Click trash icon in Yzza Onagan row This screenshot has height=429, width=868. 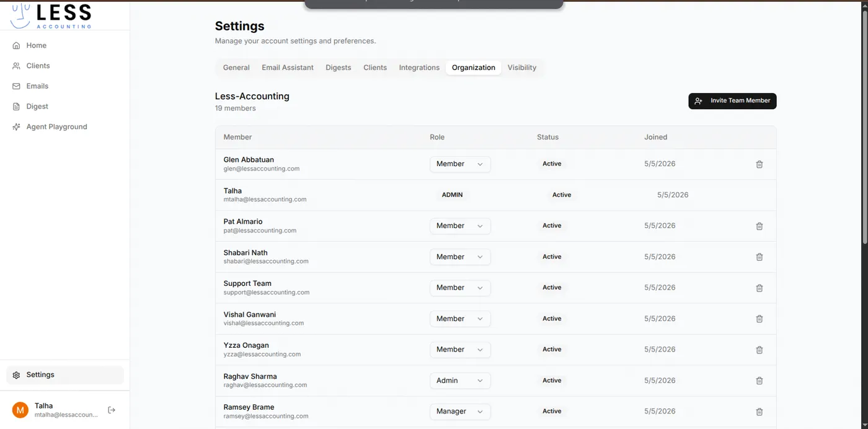759,350
